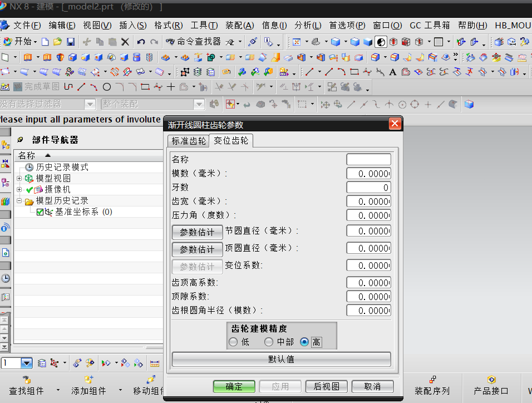Select 低 gear modeling accuracy
The image size is (532, 403).
tap(233, 342)
